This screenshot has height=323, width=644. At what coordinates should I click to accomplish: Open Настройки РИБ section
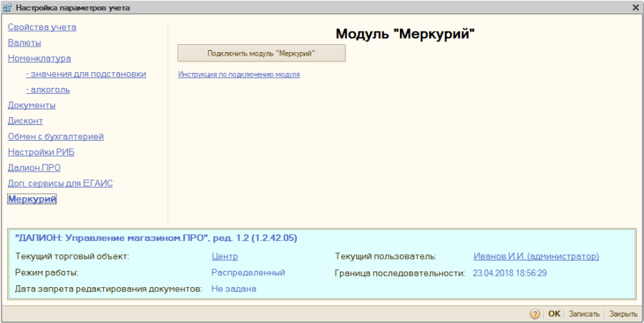coord(41,152)
